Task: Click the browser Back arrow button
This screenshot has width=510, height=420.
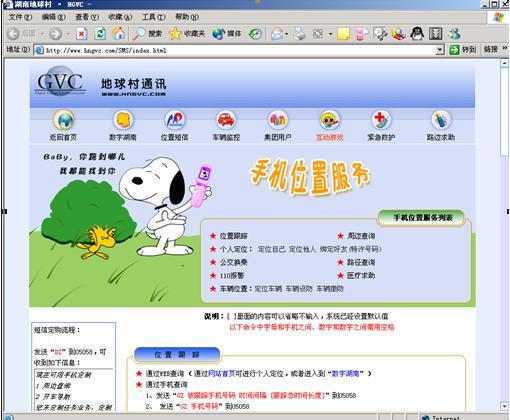Action: click(x=13, y=34)
